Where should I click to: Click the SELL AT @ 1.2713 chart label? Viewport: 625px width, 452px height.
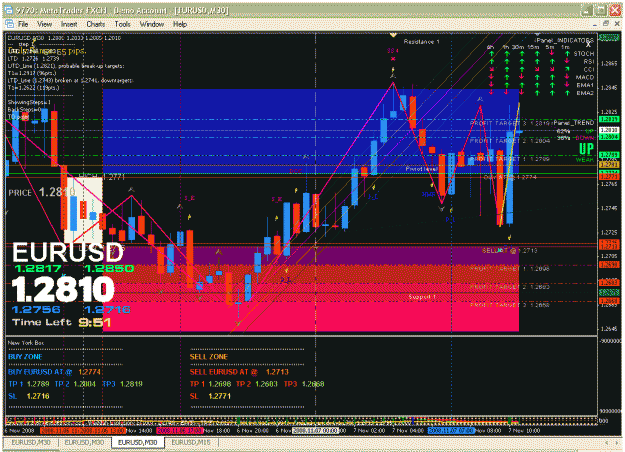(510, 251)
